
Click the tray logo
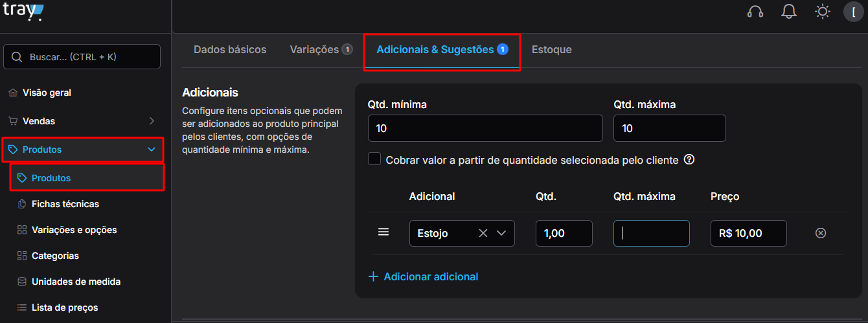pyautogui.click(x=23, y=10)
